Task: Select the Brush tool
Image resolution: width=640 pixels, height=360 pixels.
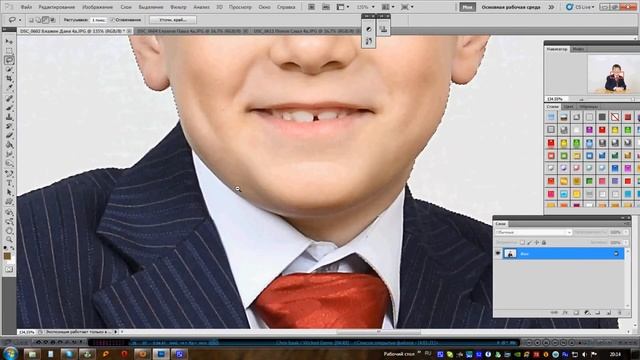Action: click(x=9, y=108)
